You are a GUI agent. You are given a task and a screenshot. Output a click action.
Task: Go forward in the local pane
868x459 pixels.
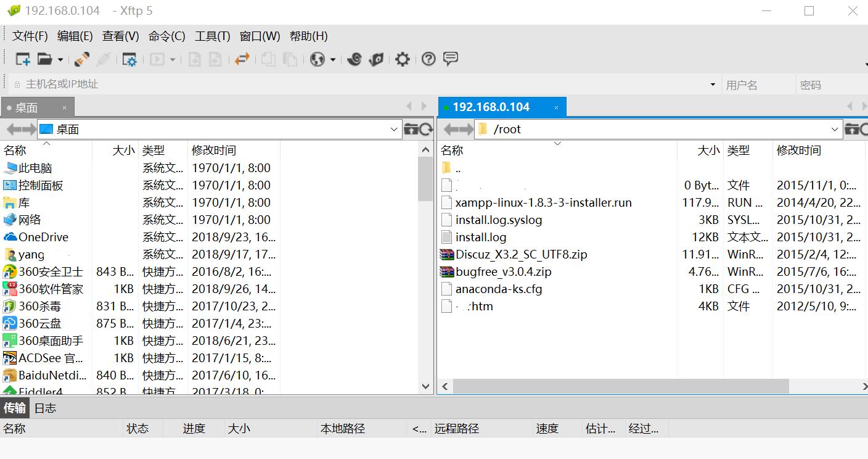coord(28,129)
